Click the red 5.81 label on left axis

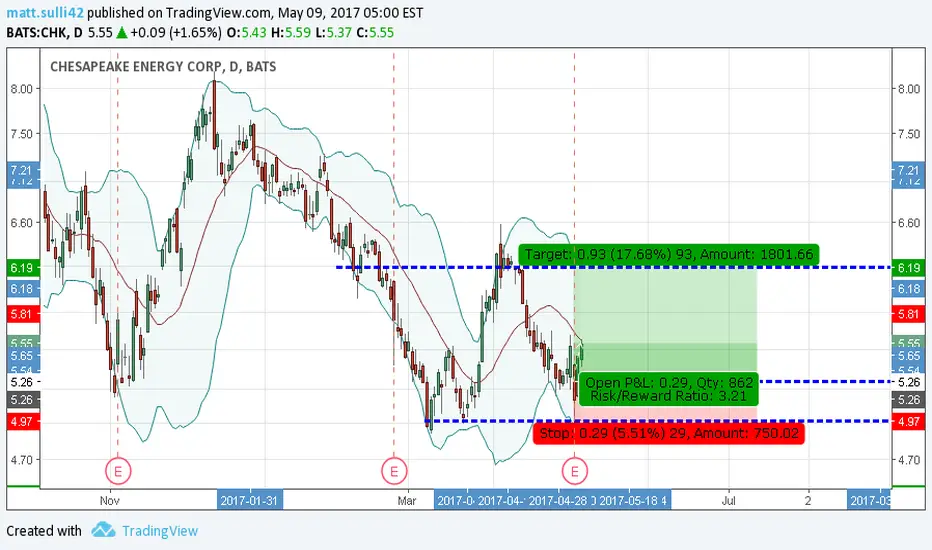[23, 313]
